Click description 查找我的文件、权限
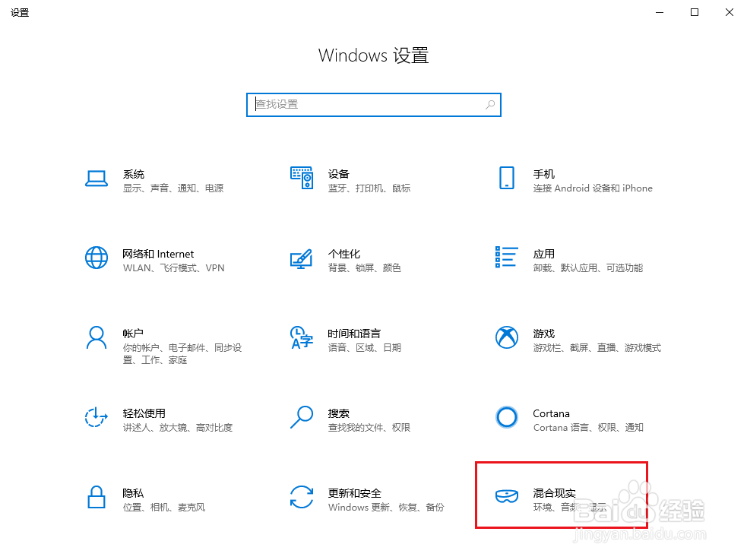Screen dimensions: 747x560 pyautogui.click(x=369, y=428)
